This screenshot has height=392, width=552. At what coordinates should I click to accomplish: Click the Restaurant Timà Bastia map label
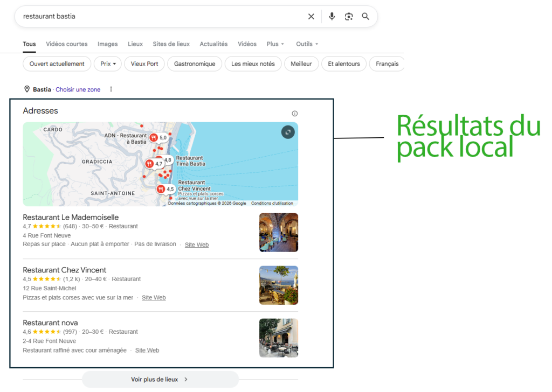point(190,161)
